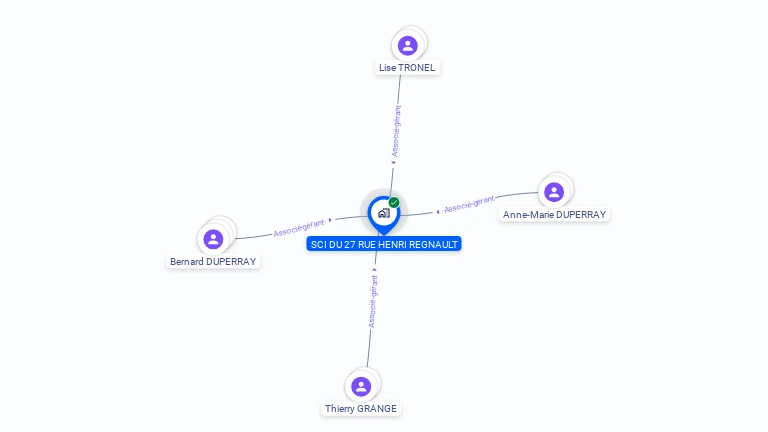Click Associé-gérant label on Lise TRONEL link
The height and width of the screenshot is (432, 768).
396,131
